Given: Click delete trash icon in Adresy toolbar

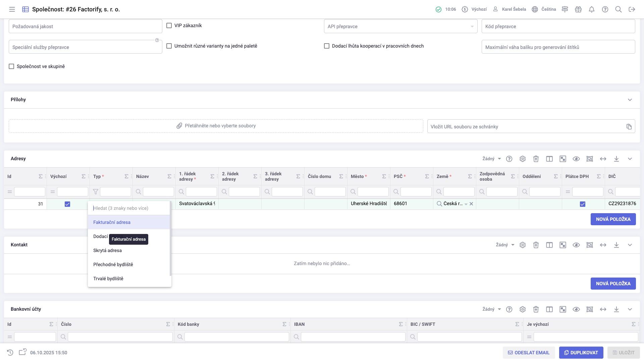Looking at the screenshot, I should point(536,159).
